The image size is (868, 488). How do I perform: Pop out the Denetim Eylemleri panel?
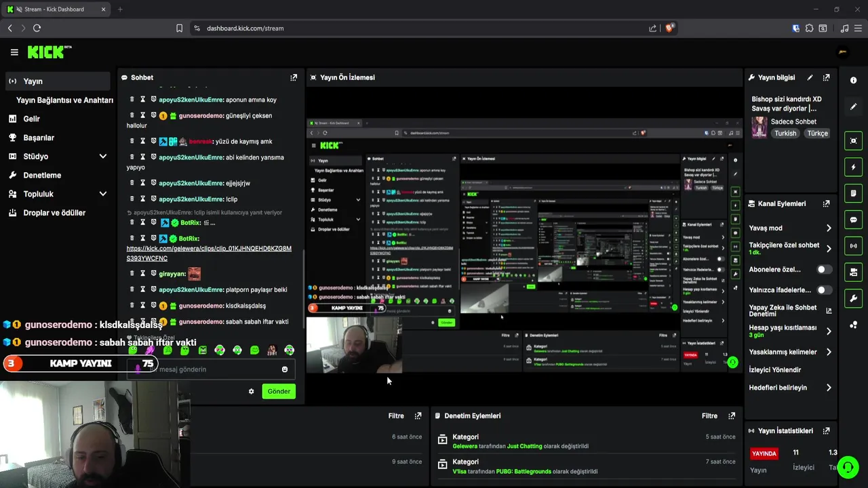pyautogui.click(x=732, y=416)
